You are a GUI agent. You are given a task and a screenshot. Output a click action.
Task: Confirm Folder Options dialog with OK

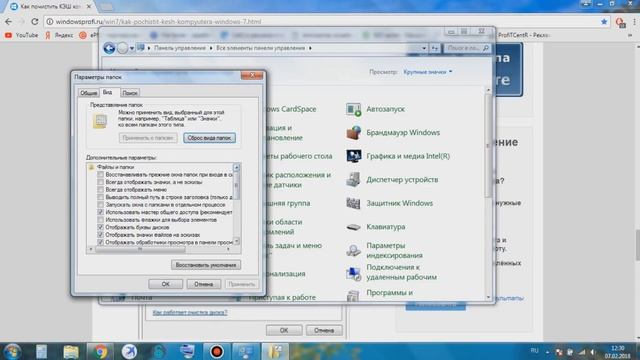coord(166,284)
